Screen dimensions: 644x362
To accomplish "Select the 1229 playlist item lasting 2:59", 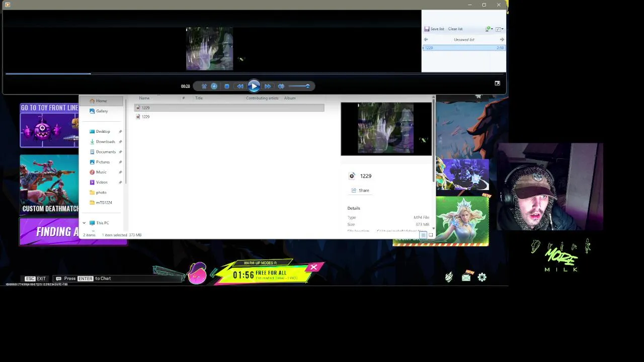I will (464, 48).
